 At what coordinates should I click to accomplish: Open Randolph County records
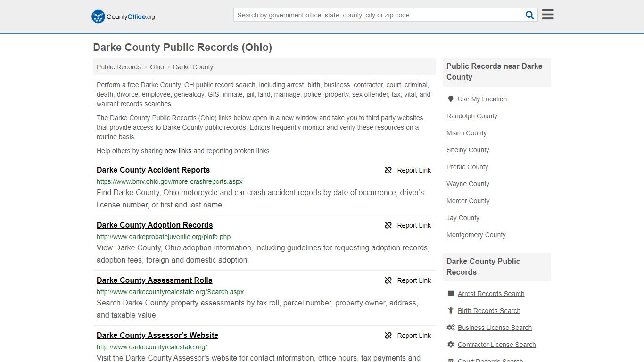coord(472,116)
